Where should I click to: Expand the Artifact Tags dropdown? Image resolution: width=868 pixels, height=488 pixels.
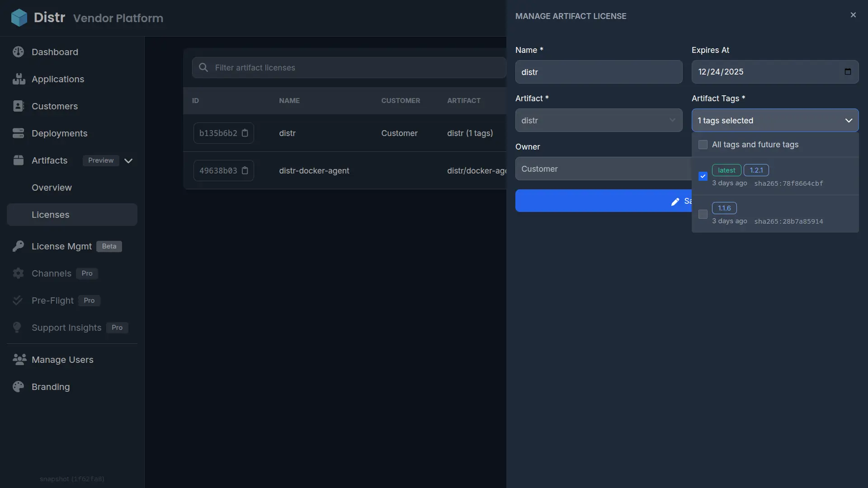click(x=774, y=120)
